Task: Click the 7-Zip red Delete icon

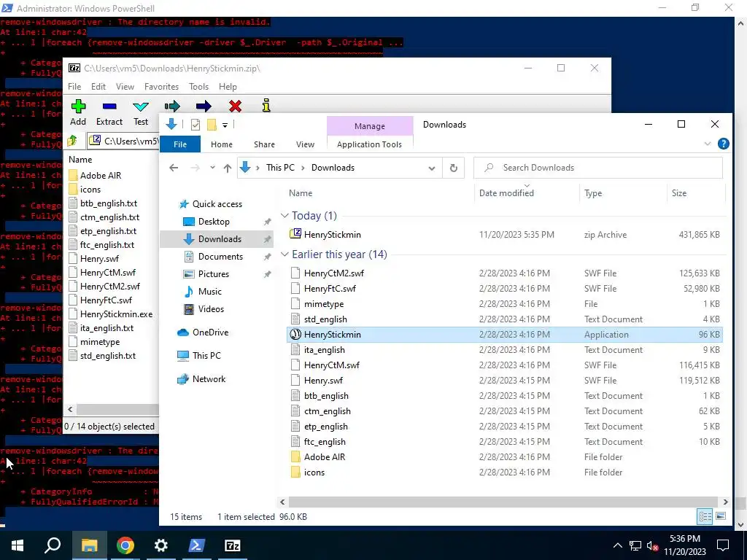Action: point(235,106)
